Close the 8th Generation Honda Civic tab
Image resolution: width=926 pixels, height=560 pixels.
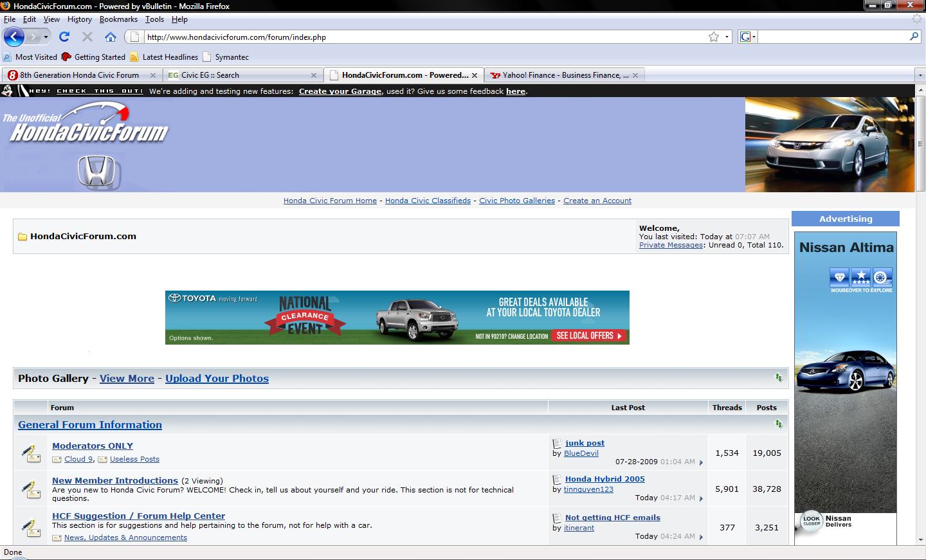click(153, 75)
